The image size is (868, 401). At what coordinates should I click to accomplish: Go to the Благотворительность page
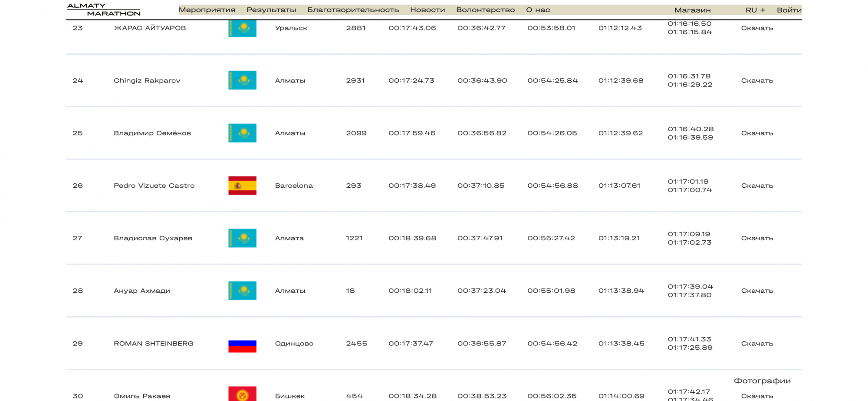(353, 10)
